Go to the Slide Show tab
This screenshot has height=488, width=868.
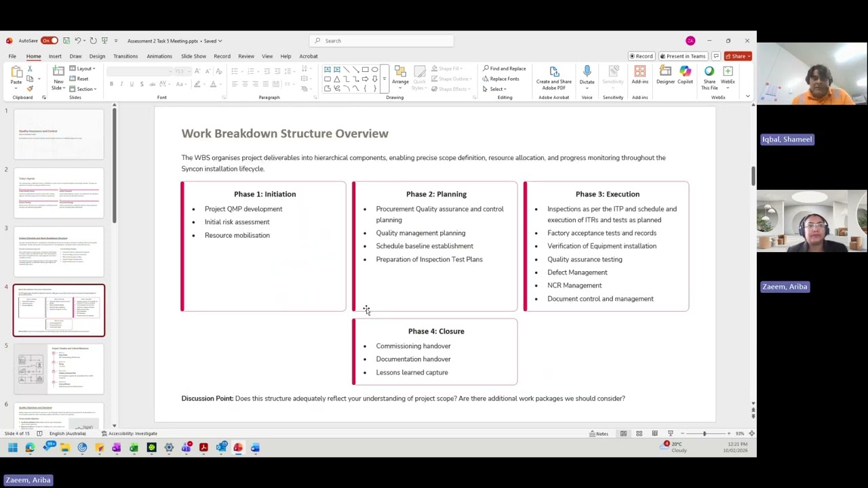[x=193, y=56]
